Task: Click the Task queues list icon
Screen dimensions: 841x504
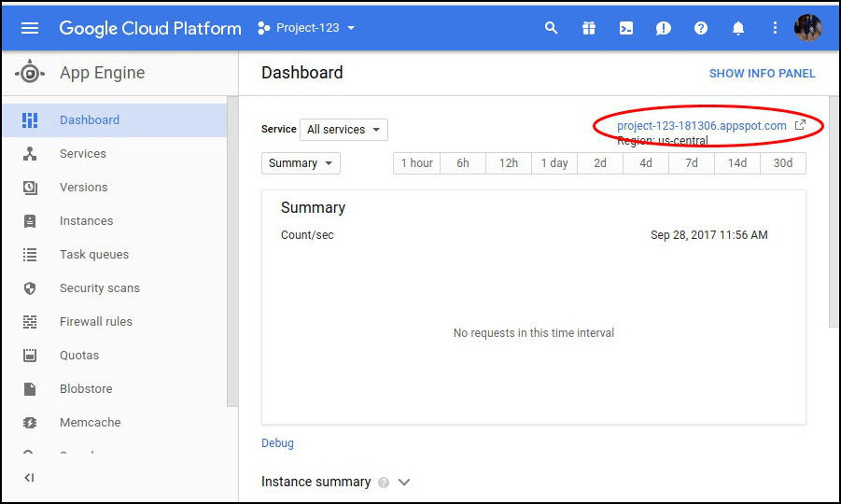Action: pos(30,255)
